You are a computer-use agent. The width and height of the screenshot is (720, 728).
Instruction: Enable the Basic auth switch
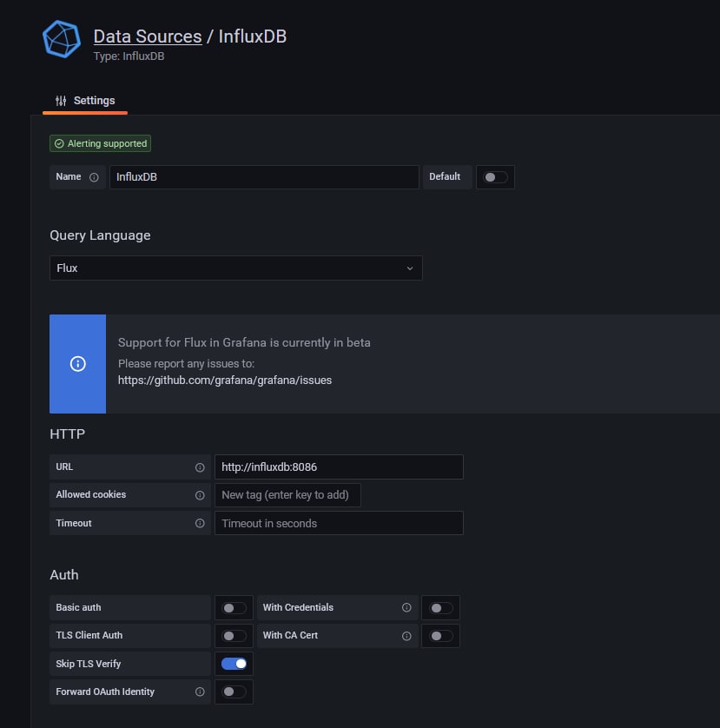pyautogui.click(x=234, y=608)
